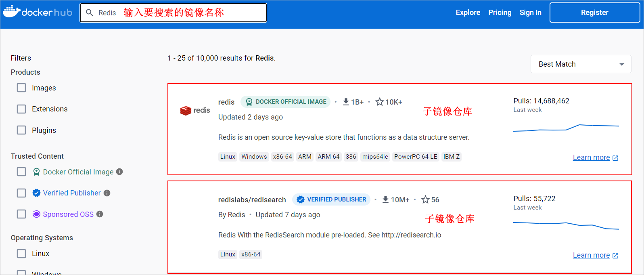Open the Explore menu item
Viewport: 644px width, 275px height.
(x=468, y=13)
